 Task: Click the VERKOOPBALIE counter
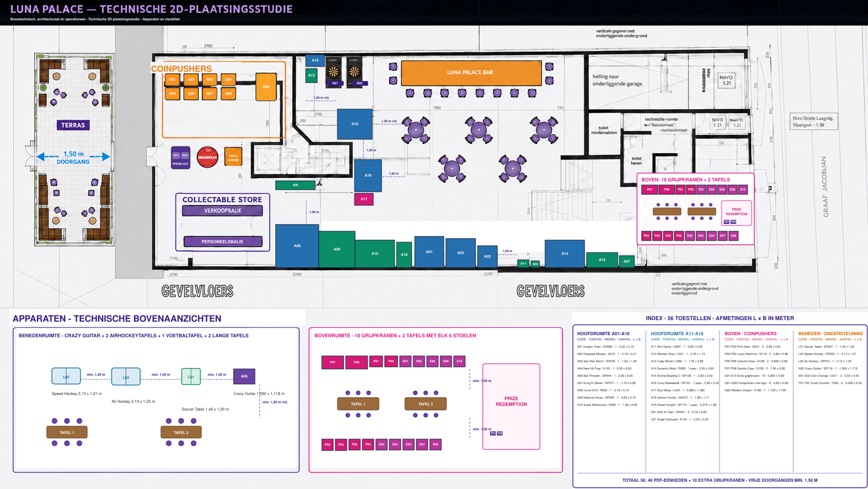(x=223, y=210)
